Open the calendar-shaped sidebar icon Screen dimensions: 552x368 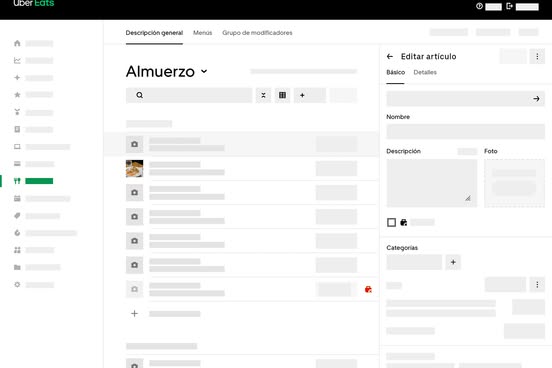(x=17, y=198)
